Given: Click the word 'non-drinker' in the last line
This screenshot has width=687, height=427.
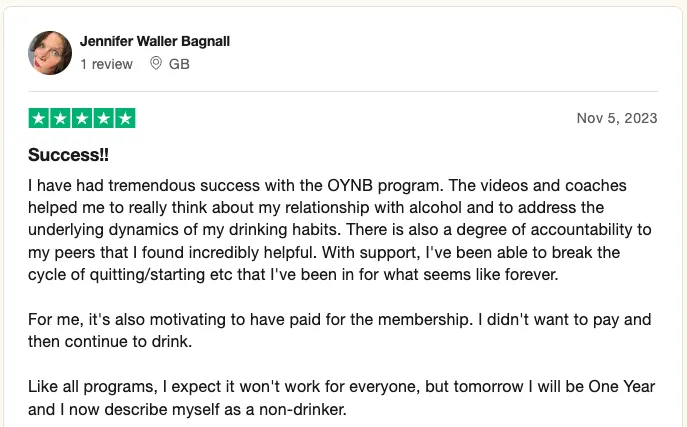Looking at the screenshot, I should click(x=301, y=409).
